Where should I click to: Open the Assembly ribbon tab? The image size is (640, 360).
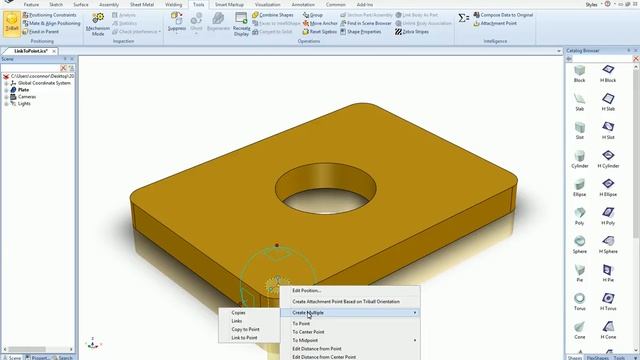tap(109, 4)
